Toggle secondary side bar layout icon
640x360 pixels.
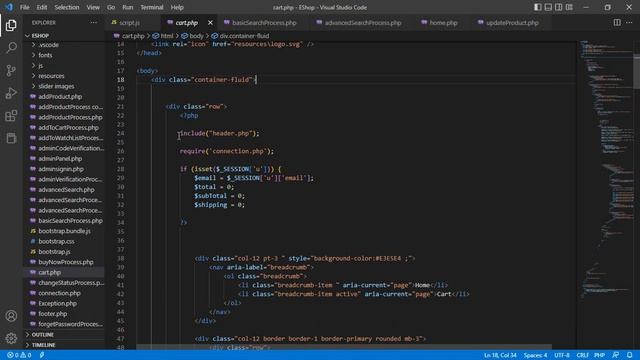(x=558, y=7)
